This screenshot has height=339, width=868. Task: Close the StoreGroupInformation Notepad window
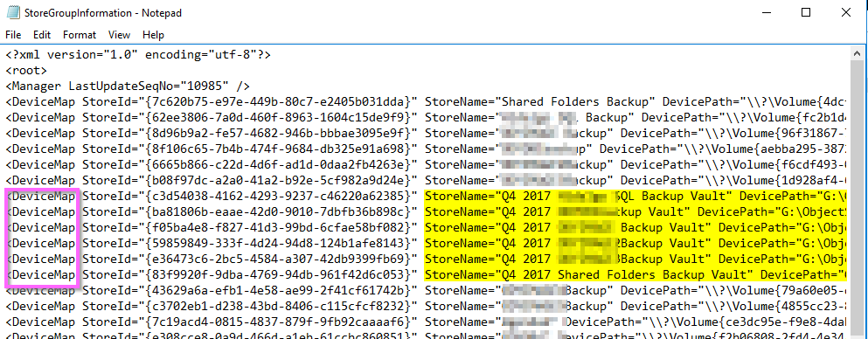click(x=846, y=12)
